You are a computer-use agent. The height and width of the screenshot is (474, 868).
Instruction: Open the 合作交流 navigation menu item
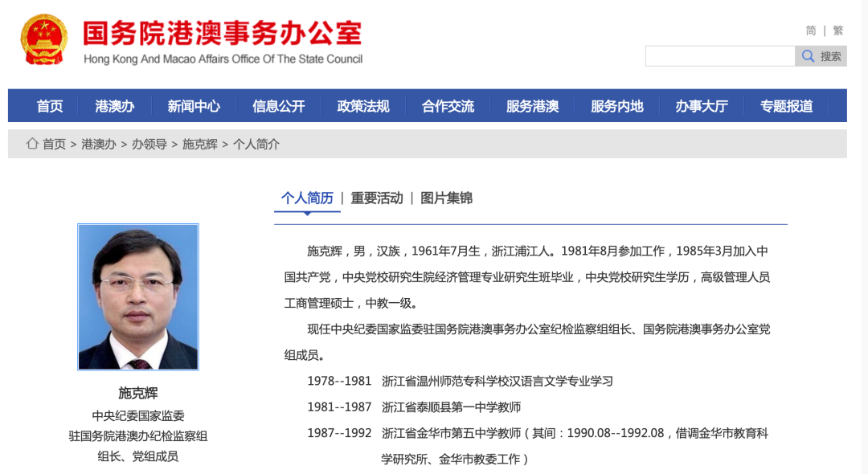pyautogui.click(x=448, y=105)
